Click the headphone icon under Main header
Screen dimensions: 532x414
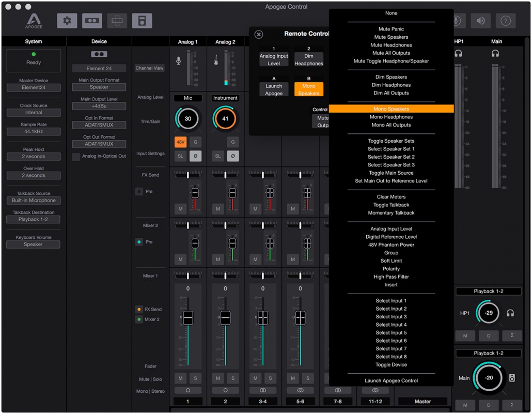point(495,53)
